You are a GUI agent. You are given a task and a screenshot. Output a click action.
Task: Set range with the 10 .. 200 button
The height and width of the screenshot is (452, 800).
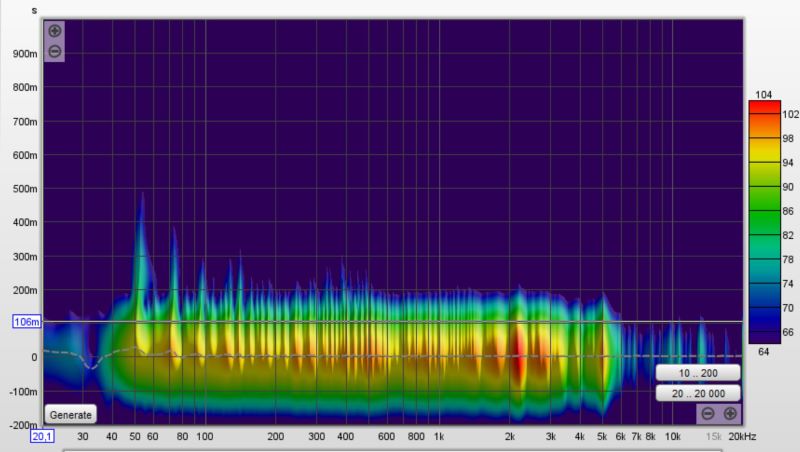pyautogui.click(x=698, y=373)
